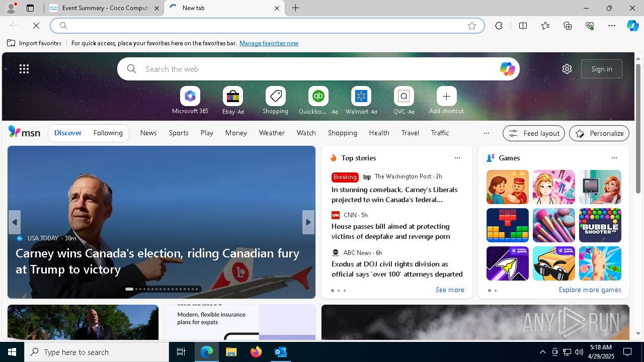Open the block puzzle game tile

pos(507,225)
